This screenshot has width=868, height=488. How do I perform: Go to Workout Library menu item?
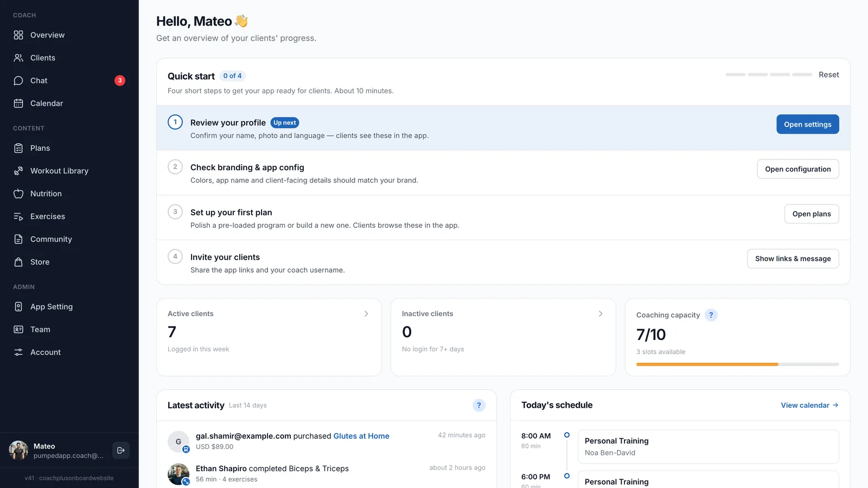69,171
